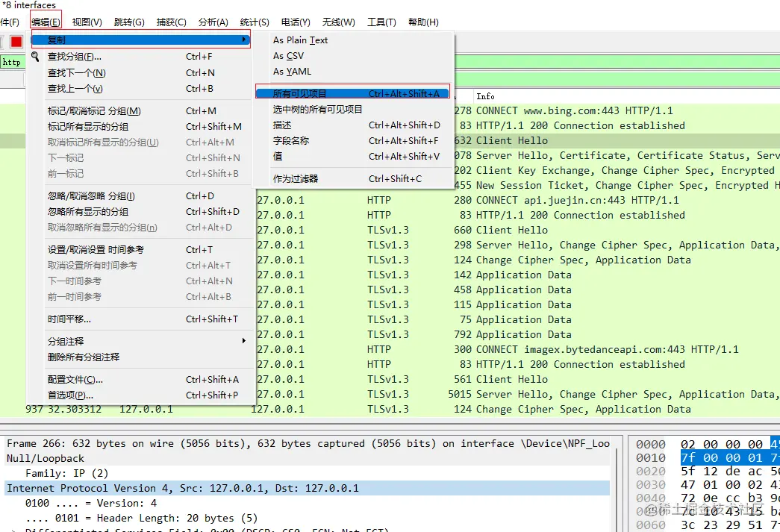
Task: Select the Version: 4 field line
Action: (308, 503)
